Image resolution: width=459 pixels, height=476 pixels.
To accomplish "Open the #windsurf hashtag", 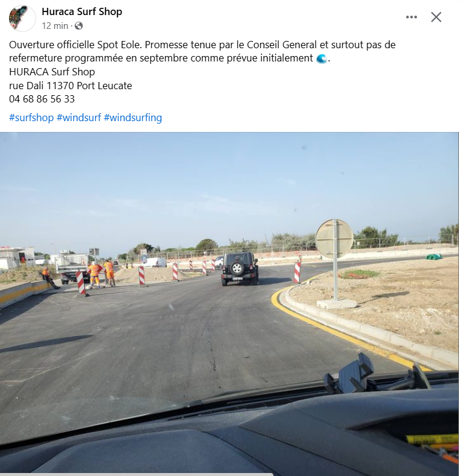I will click(x=79, y=117).
